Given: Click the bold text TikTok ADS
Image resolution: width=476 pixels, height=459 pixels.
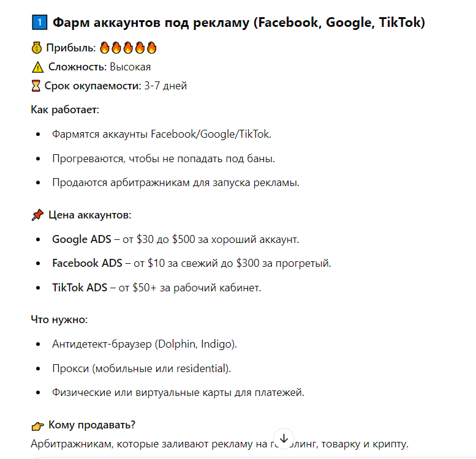Looking at the screenshot, I should pyautogui.click(x=80, y=288).
